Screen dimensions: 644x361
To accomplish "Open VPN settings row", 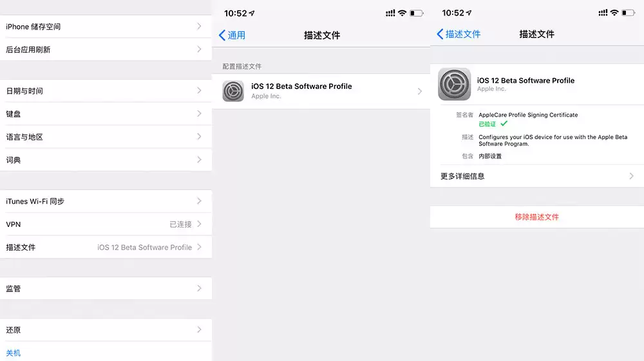I will click(x=106, y=224).
